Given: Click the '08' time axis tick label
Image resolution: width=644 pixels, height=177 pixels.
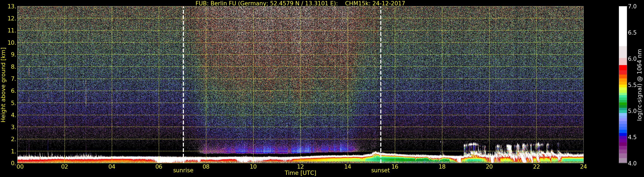Looking at the screenshot, I should point(206,166).
